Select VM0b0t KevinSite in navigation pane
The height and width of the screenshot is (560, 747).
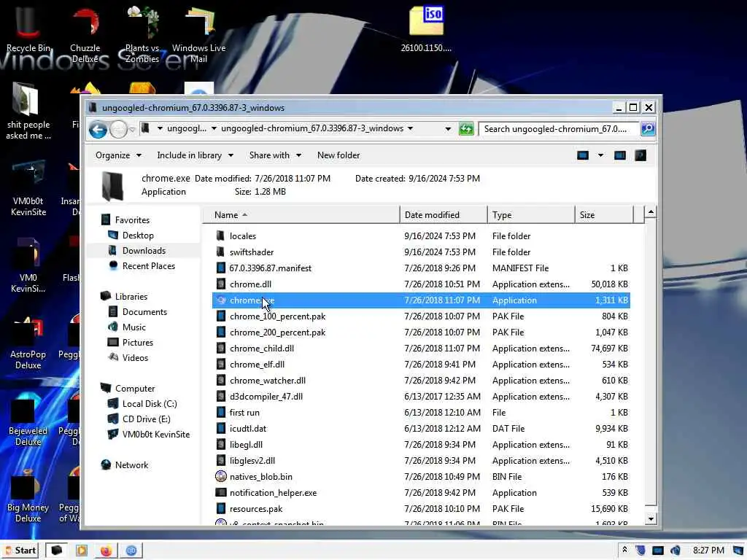point(156,435)
